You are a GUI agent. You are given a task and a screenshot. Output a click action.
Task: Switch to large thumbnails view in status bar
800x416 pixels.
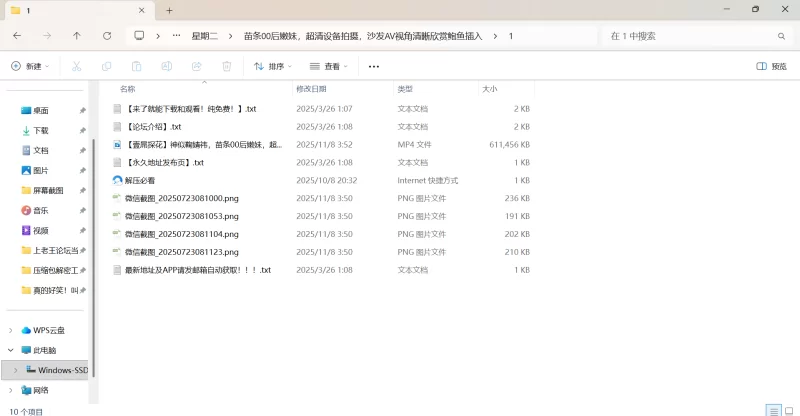coord(788,410)
